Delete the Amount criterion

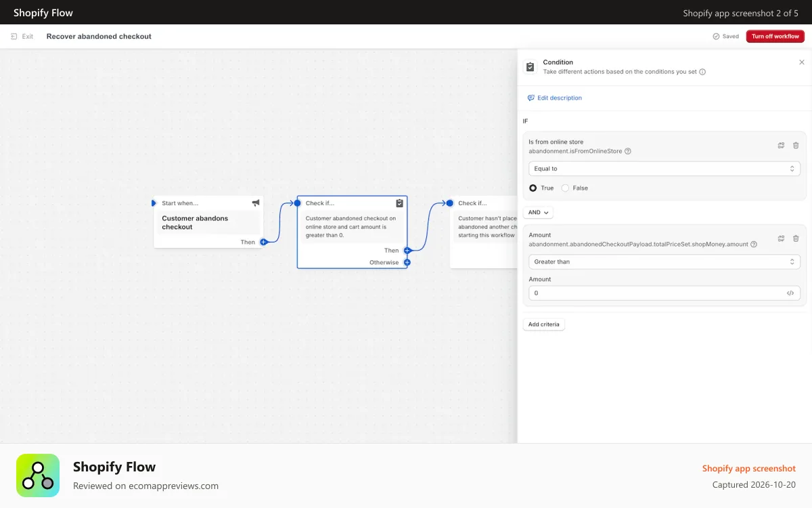click(x=796, y=238)
